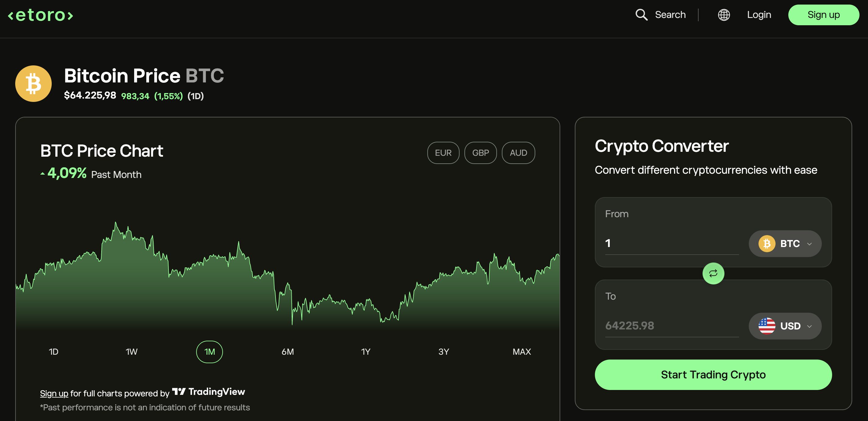Click the Crypto Converter heading

(x=661, y=146)
